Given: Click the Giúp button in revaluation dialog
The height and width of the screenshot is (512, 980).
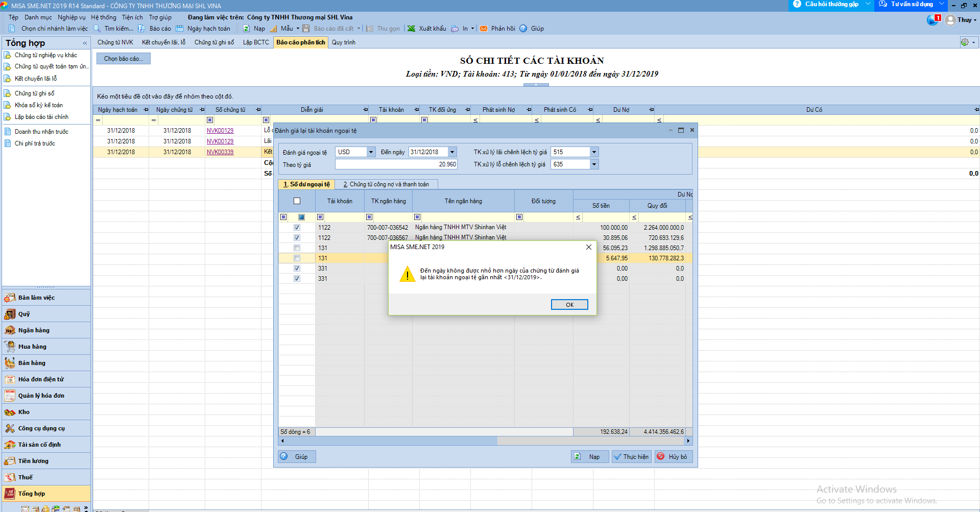Looking at the screenshot, I should point(297,457).
